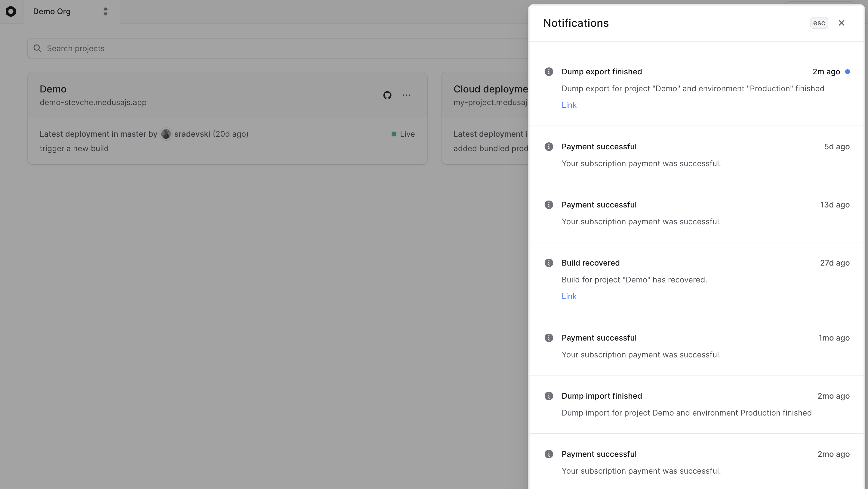Select the Demo project title

(53, 89)
